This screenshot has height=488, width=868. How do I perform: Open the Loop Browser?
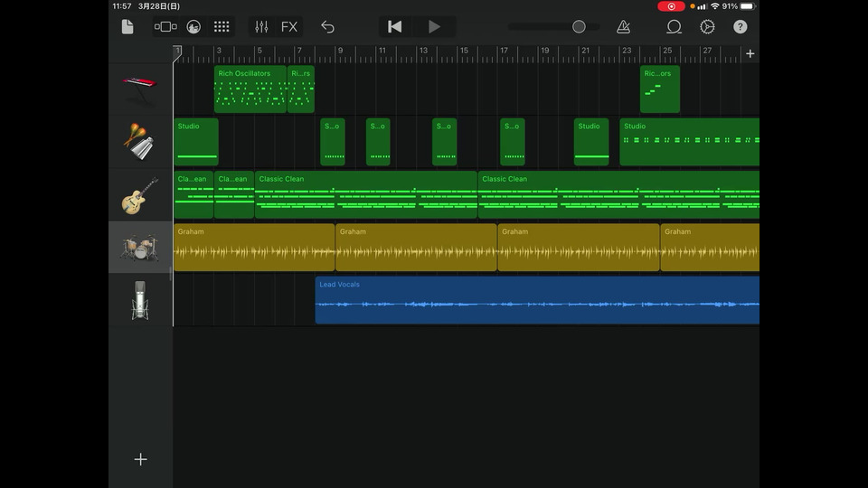pyautogui.click(x=674, y=26)
